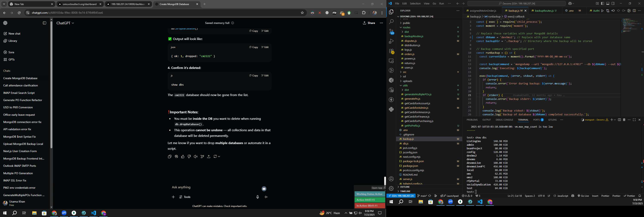Collapse the routes folder in Explorer
The width and height of the screenshot is (644, 217).
click(x=407, y=28)
